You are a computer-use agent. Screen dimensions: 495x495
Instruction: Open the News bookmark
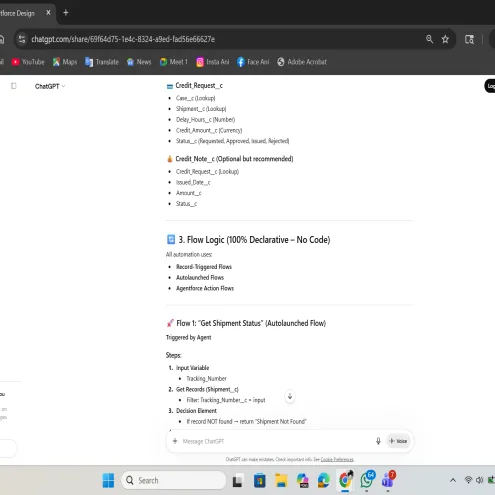(x=139, y=62)
